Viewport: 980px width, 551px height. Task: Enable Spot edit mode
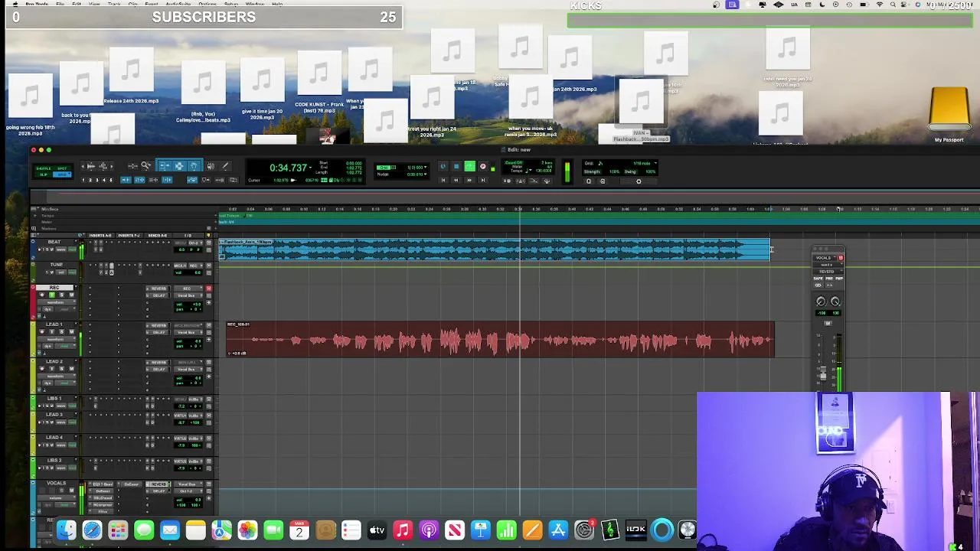62,168
